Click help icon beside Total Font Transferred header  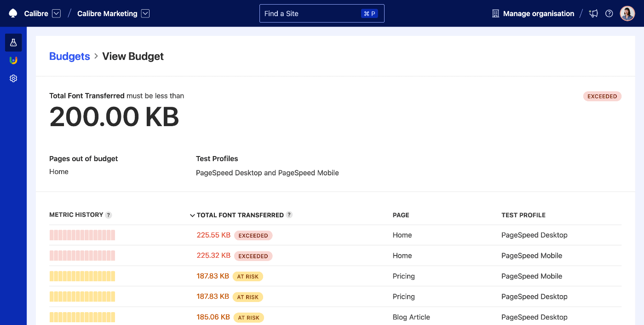pyautogui.click(x=289, y=215)
